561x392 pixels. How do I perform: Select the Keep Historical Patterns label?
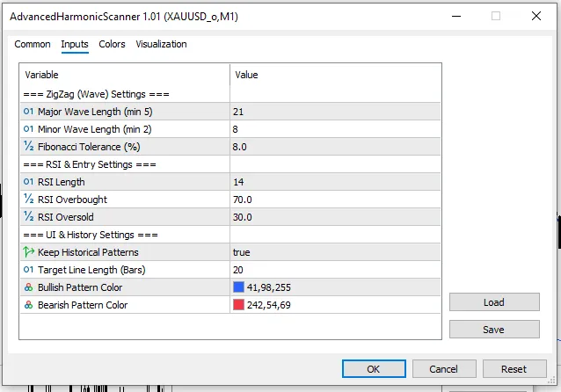pos(88,252)
